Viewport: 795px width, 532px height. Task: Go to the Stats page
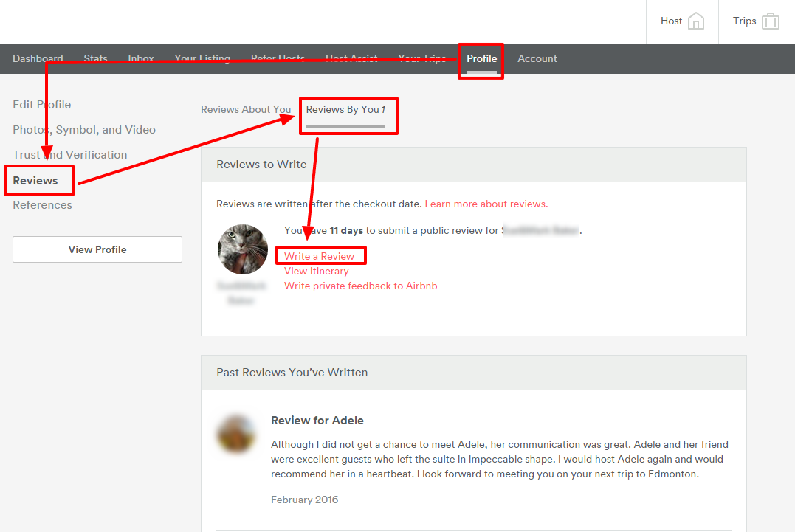[95, 58]
